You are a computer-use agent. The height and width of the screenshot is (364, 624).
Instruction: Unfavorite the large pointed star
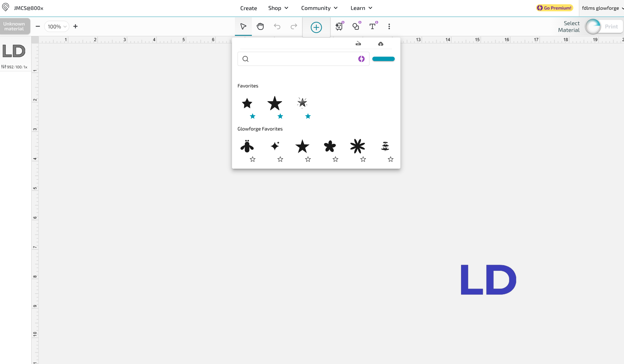[280, 116]
